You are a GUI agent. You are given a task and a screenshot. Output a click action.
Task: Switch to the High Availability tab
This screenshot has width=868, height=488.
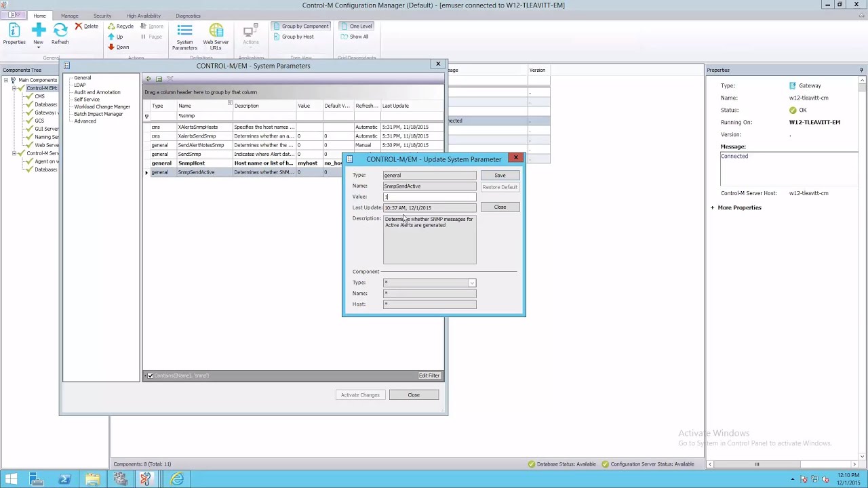pyautogui.click(x=143, y=16)
